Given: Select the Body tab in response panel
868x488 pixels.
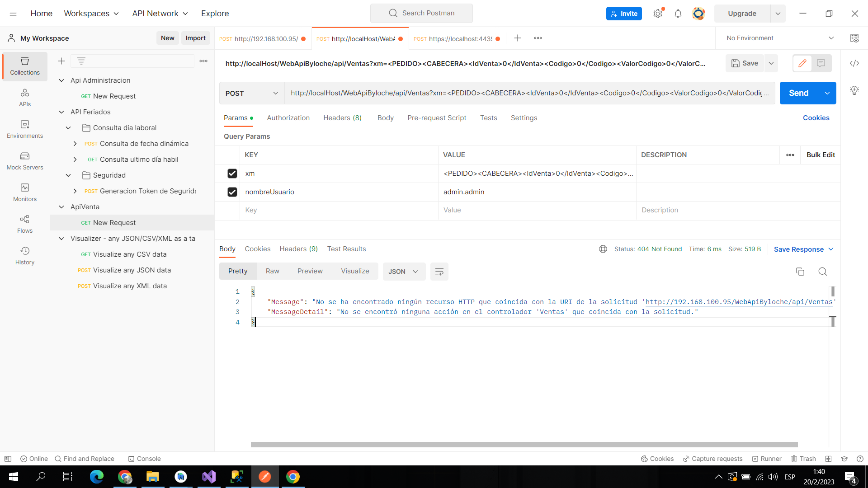Looking at the screenshot, I should 226,249.
